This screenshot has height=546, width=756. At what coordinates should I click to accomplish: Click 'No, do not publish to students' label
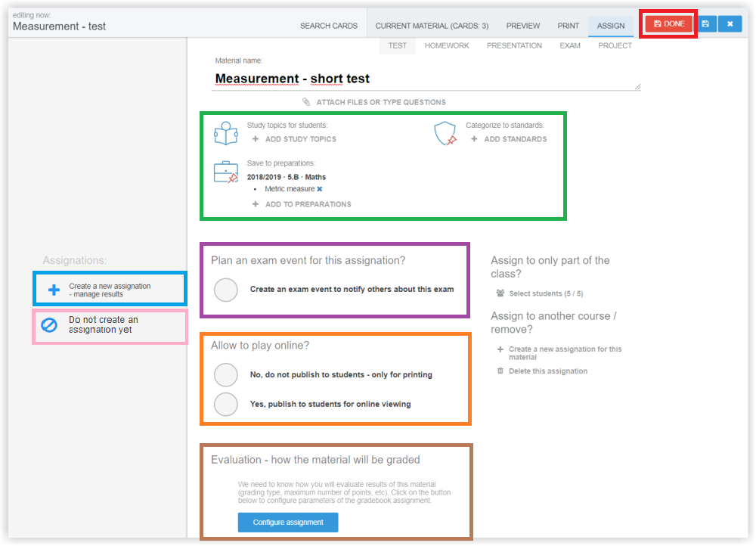click(x=341, y=375)
